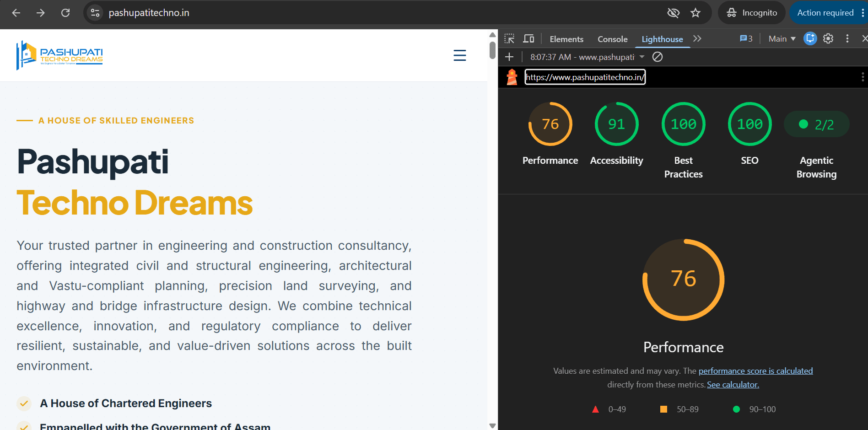Start a new Lighthouse report
The height and width of the screenshot is (430, 868).
coord(509,57)
